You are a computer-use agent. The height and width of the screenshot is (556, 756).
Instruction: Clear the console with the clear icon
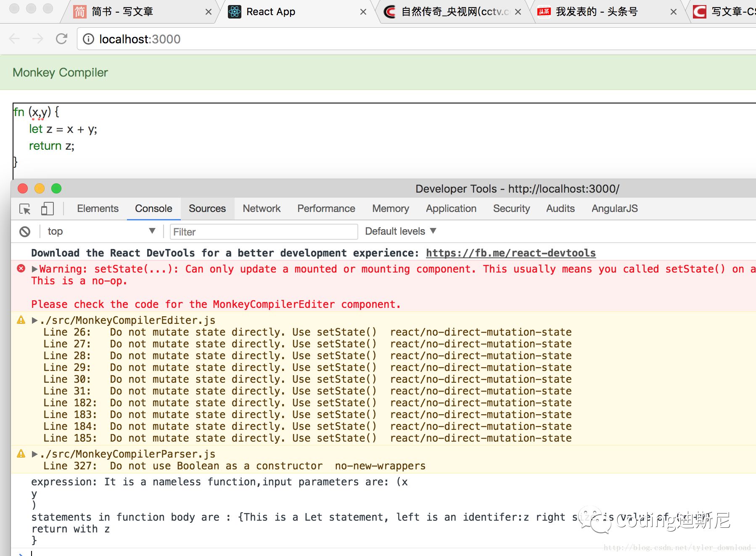[25, 231]
